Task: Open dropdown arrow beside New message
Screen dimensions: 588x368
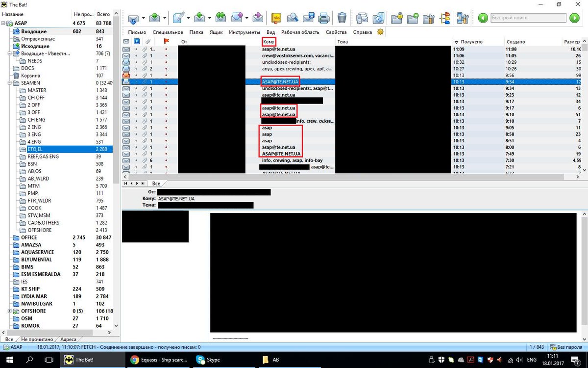Action: 188,19
